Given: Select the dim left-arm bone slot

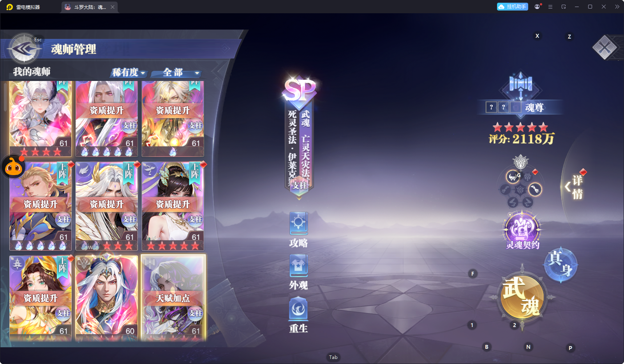Looking at the screenshot, I should pos(505,190).
